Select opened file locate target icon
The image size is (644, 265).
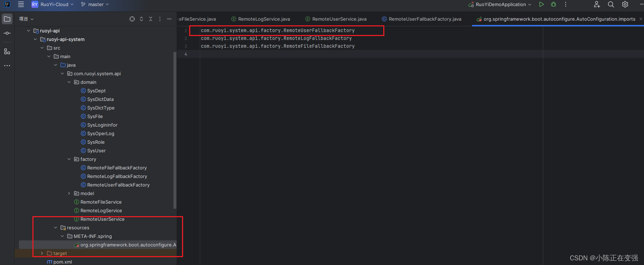[x=132, y=19]
